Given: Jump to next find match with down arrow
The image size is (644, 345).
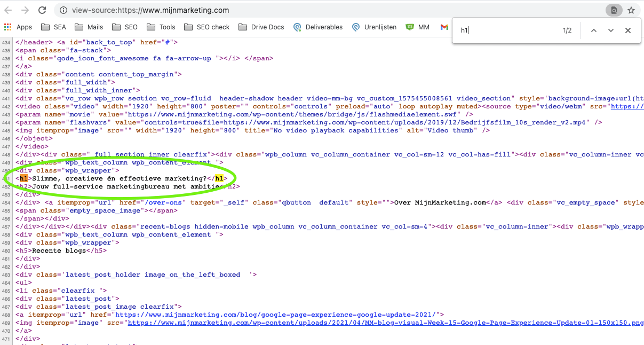Looking at the screenshot, I should [611, 30].
